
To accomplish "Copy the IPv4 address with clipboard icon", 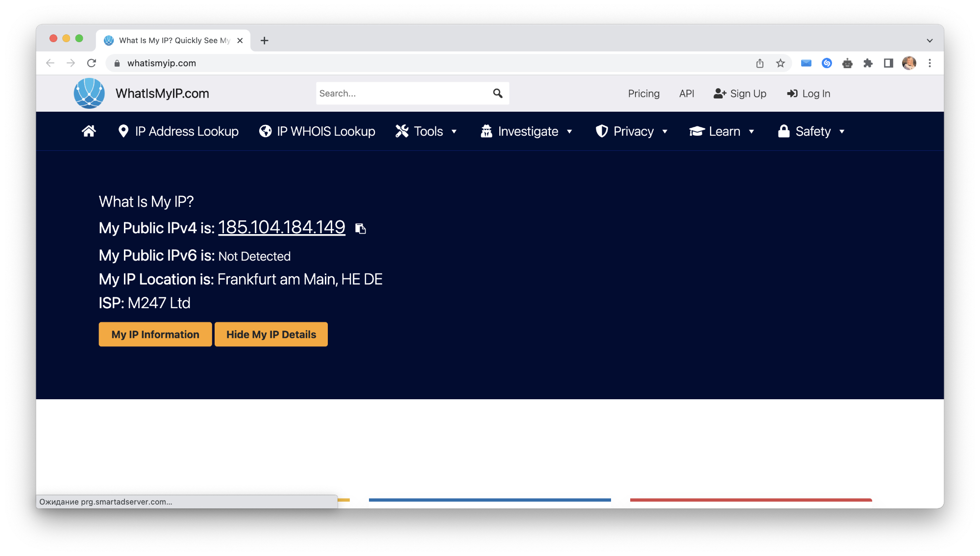I will pyautogui.click(x=361, y=229).
